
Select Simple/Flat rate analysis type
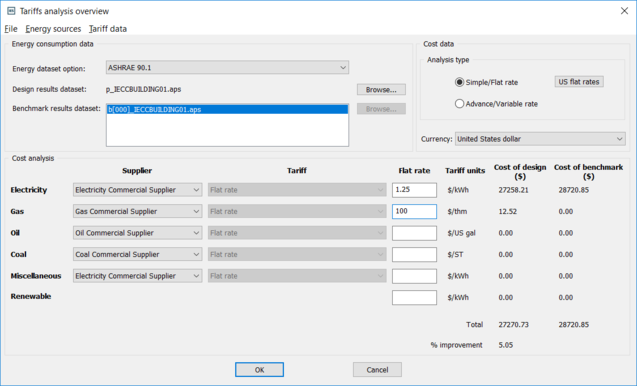click(459, 82)
